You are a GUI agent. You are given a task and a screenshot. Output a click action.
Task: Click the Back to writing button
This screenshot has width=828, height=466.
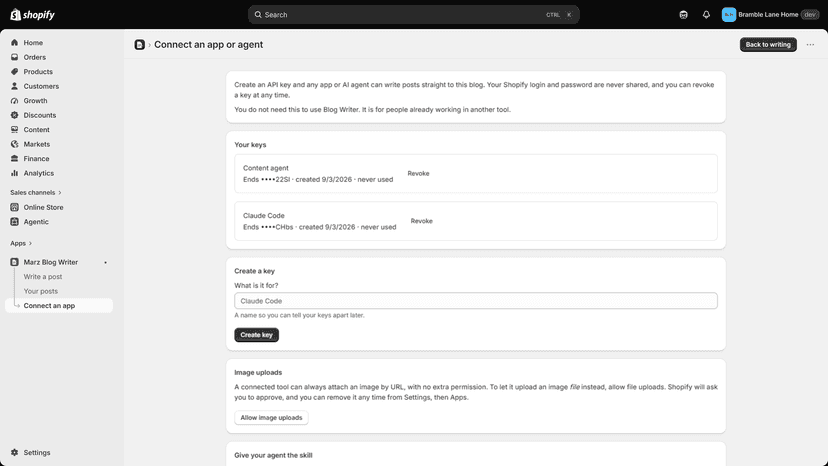(x=768, y=45)
